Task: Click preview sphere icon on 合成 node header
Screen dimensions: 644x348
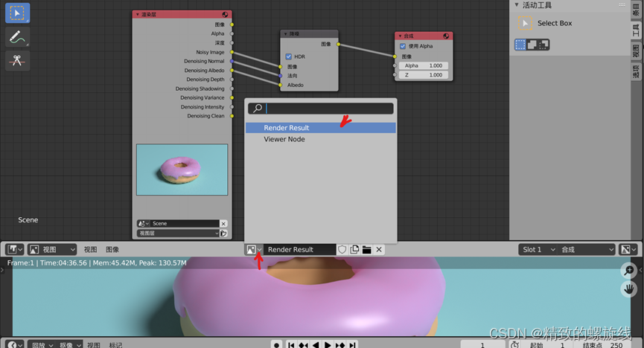Action: (446, 36)
